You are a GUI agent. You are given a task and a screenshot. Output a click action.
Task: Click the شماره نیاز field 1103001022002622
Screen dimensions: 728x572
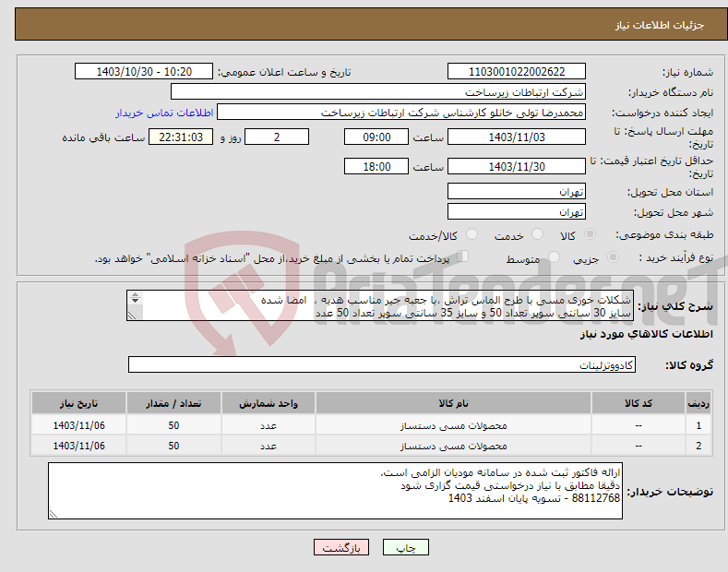pos(517,72)
